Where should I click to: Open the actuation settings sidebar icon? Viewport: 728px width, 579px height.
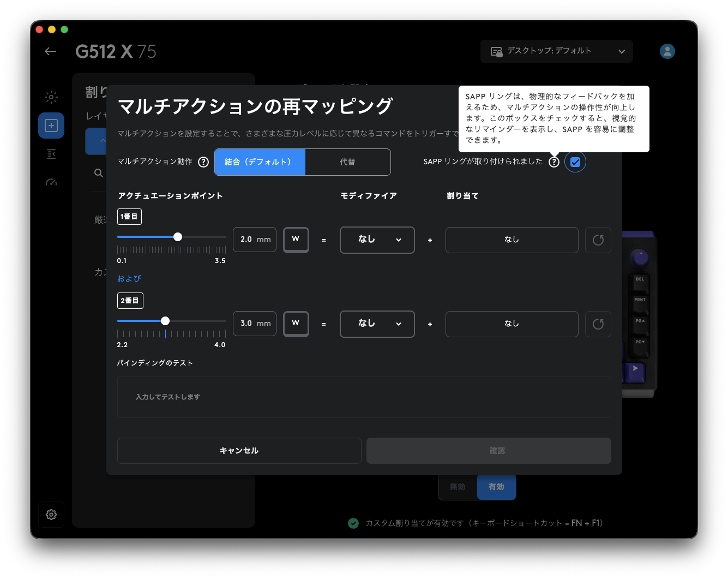click(51, 154)
